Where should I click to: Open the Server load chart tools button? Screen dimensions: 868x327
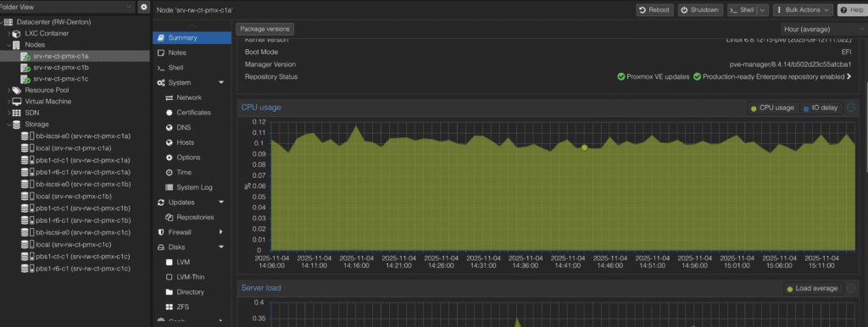[851, 289]
